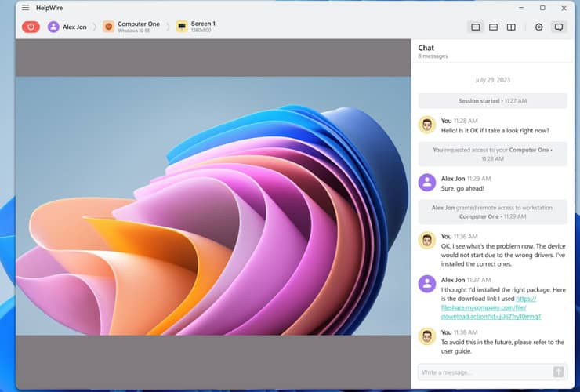
Task: Click Alex Jon's purple avatar in toolbar
Action: (53, 27)
